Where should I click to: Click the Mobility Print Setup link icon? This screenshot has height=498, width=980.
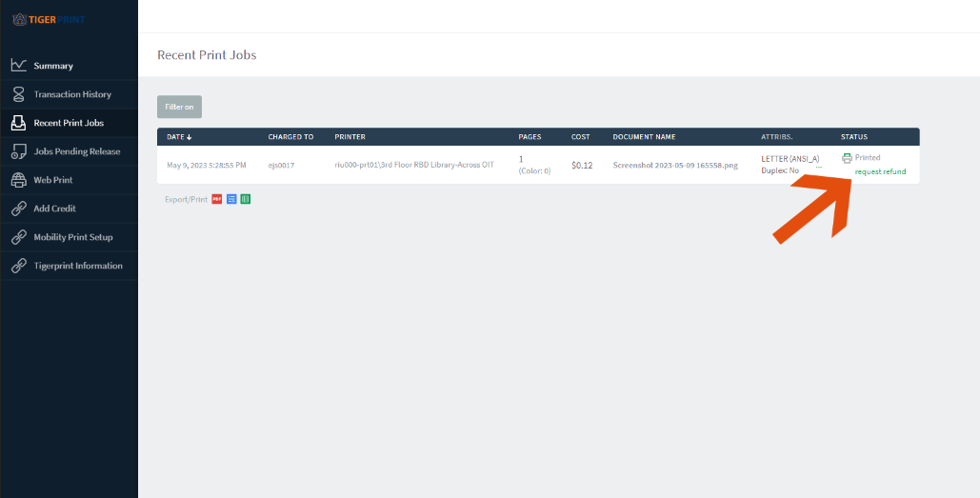[19, 237]
